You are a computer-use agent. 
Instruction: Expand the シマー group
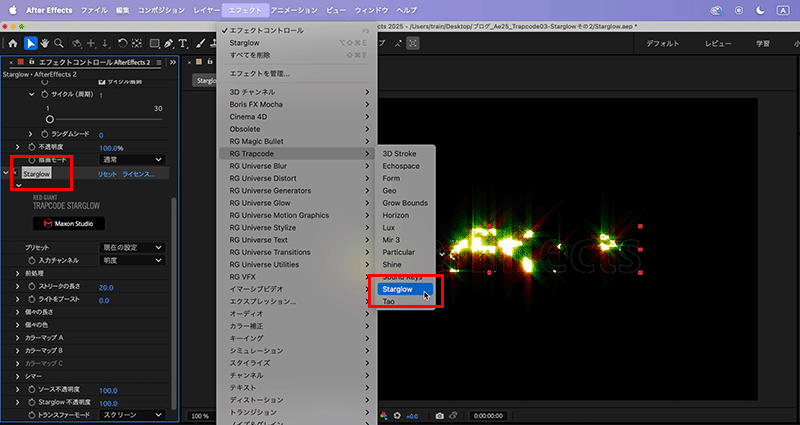18,377
